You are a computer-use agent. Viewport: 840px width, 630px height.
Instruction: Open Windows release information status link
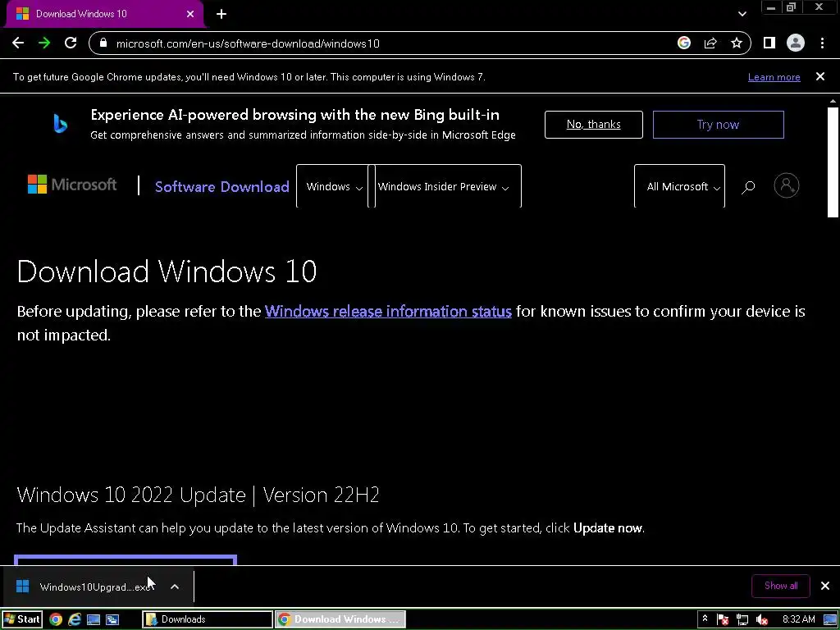pos(388,311)
